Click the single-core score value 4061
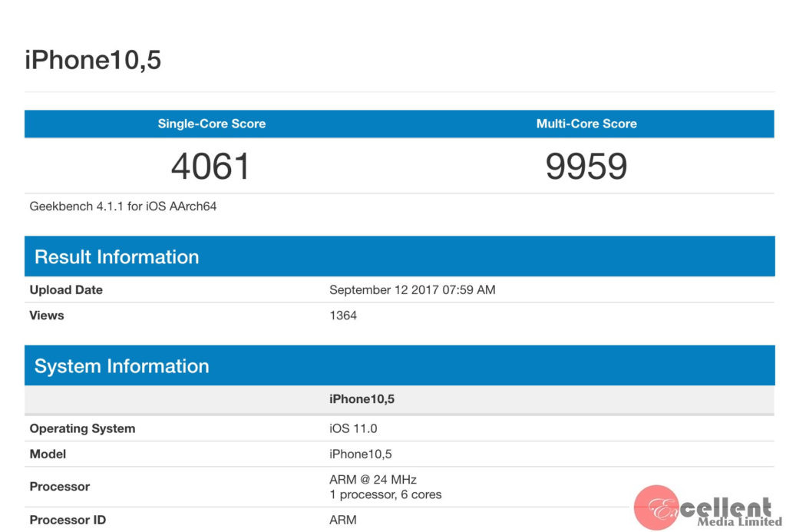Image resolution: width=786 pixels, height=532 pixels. [x=211, y=166]
